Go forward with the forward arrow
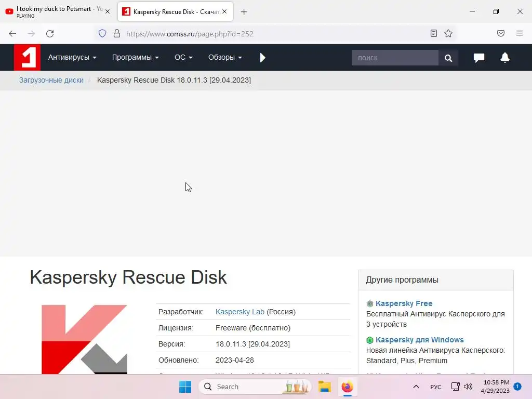Image resolution: width=532 pixels, height=399 pixels. 31,34
